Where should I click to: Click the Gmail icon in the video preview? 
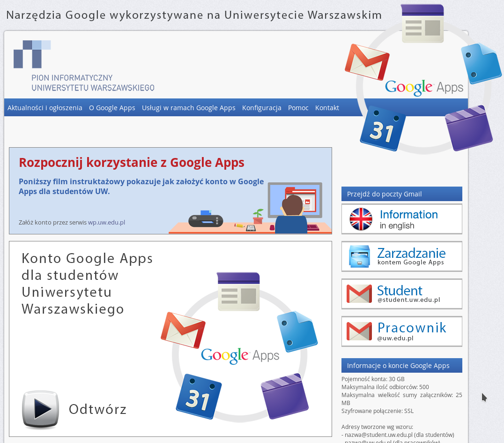(x=183, y=330)
